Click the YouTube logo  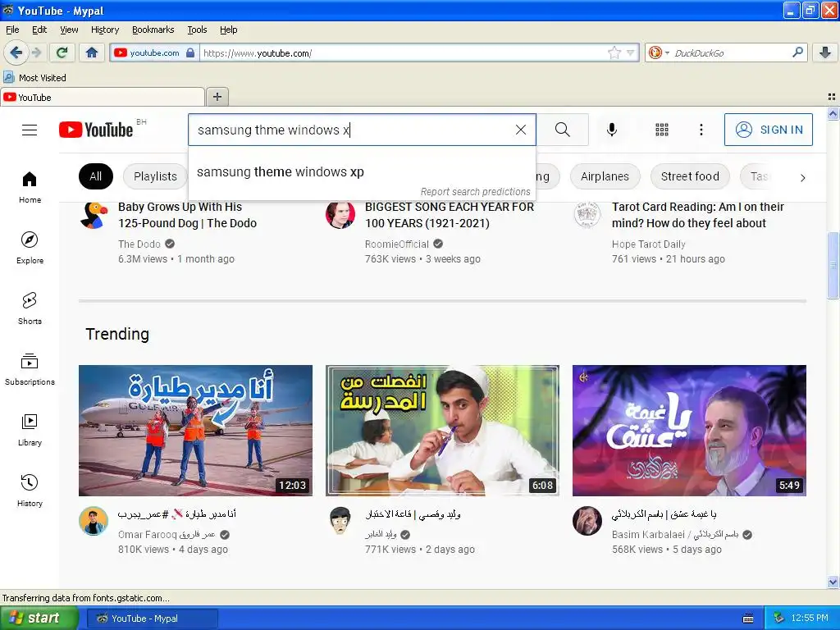(96, 130)
